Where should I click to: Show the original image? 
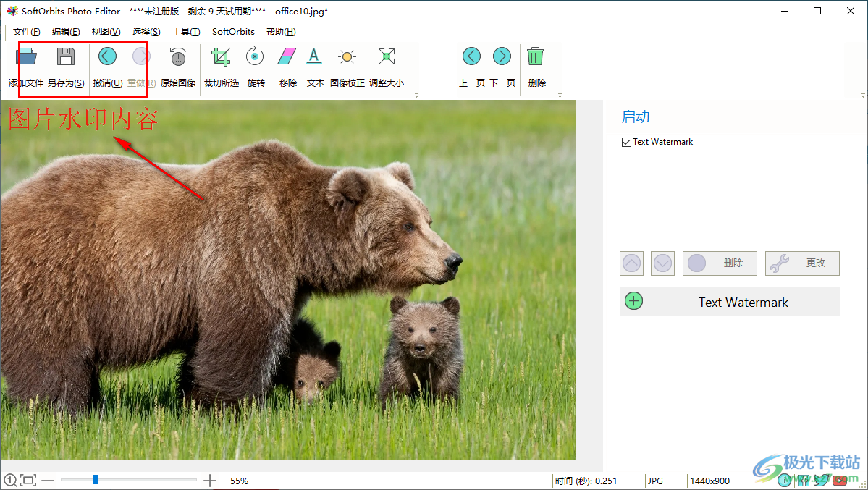pos(177,56)
